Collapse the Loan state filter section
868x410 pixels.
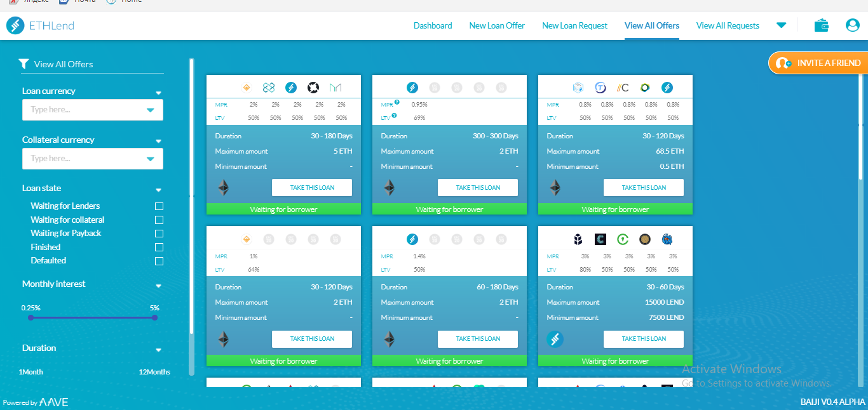pos(158,189)
